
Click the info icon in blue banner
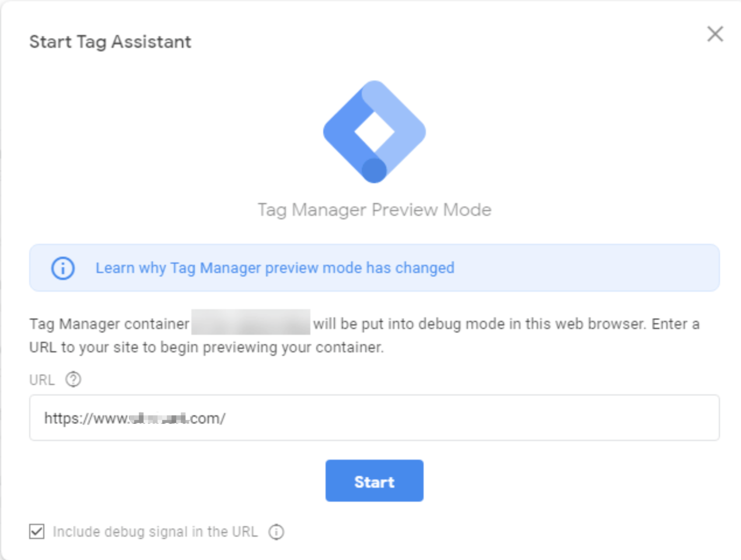click(63, 268)
